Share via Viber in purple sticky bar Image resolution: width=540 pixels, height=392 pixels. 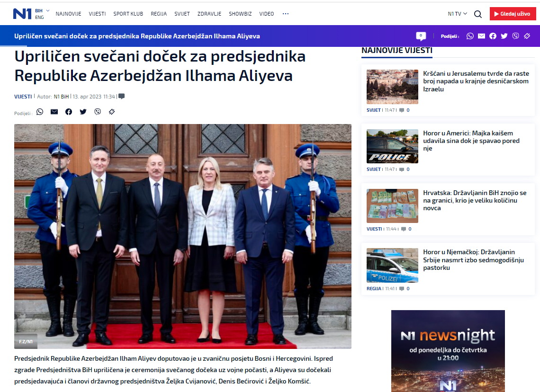point(515,36)
